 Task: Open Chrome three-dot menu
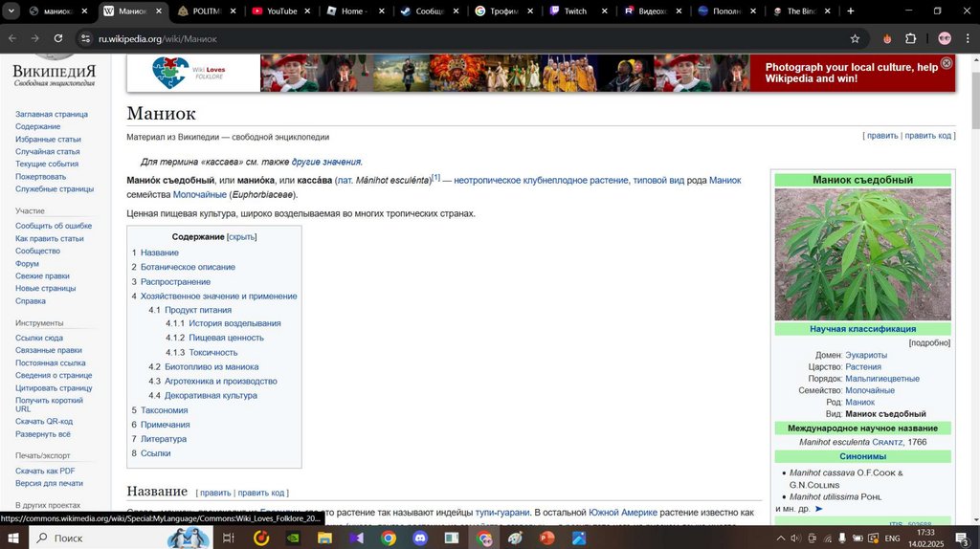tap(968, 38)
